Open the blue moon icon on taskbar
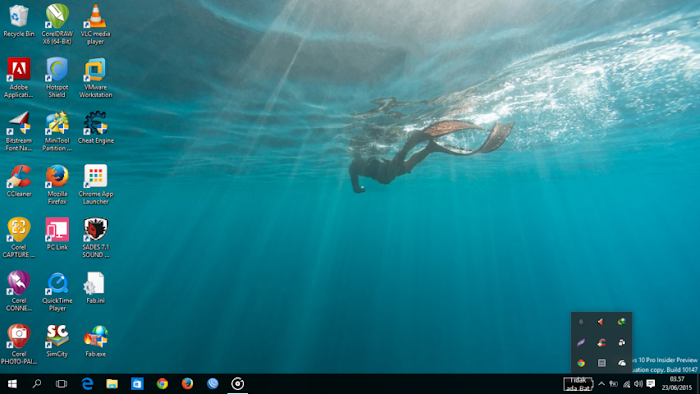The height and width of the screenshot is (394, 700). 212,384
